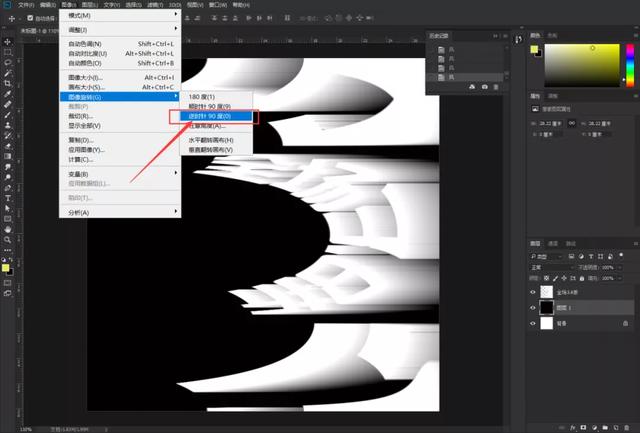Delete layer using the trash icon in Layers panel
This screenshot has width=640, height=433.
pyautogui.click(x=626, y=425)
